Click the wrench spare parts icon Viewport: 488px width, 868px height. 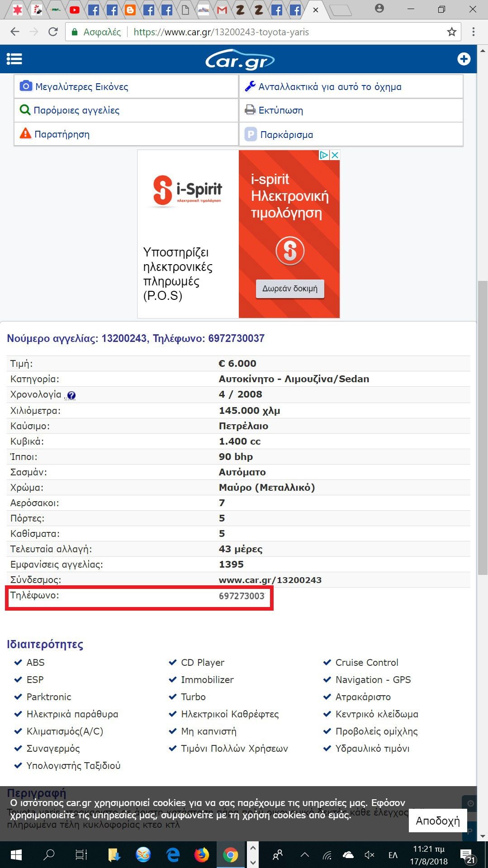click(250, 86)
